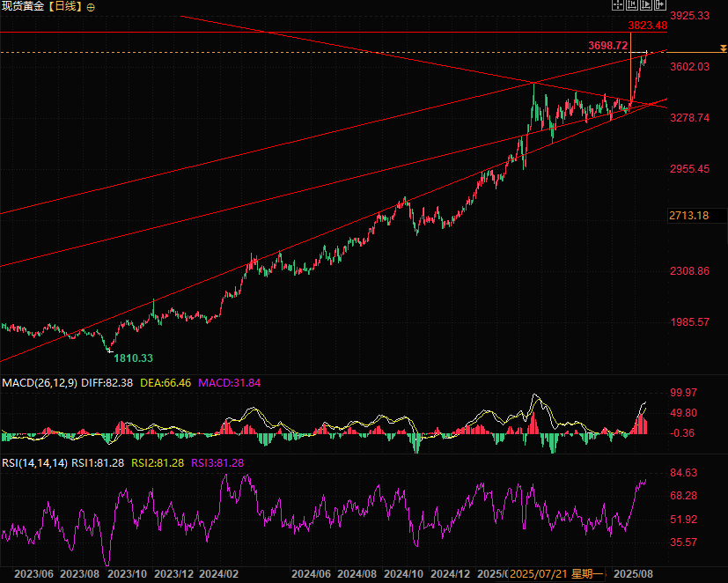728x583 pixels.
Task: Click the 3698.72 price label
Action: (607, 45)
